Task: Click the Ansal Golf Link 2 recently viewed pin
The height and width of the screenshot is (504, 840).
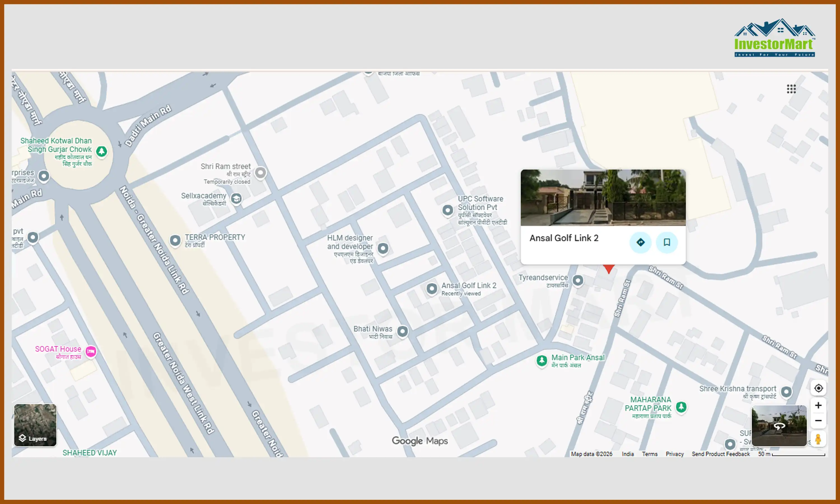Action: pos(432,289)
